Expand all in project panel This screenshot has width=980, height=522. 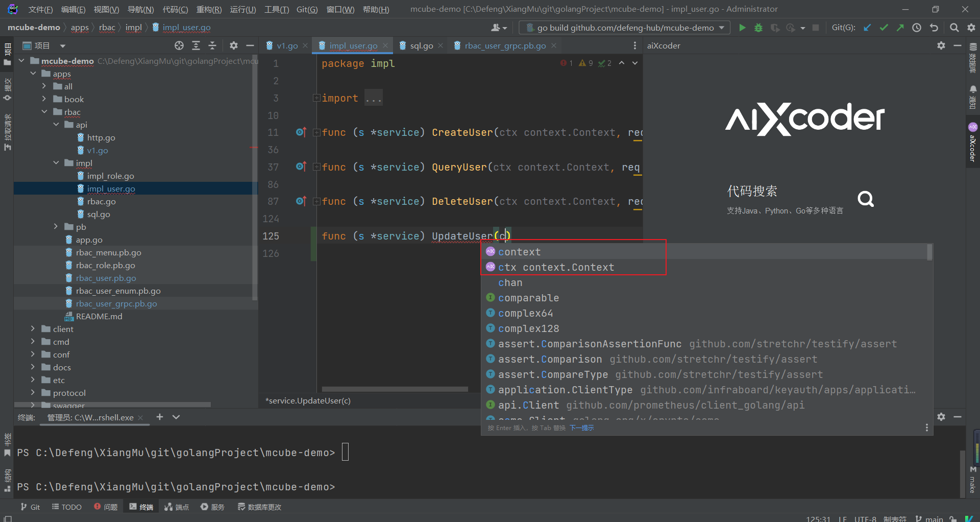coord(196,45)
